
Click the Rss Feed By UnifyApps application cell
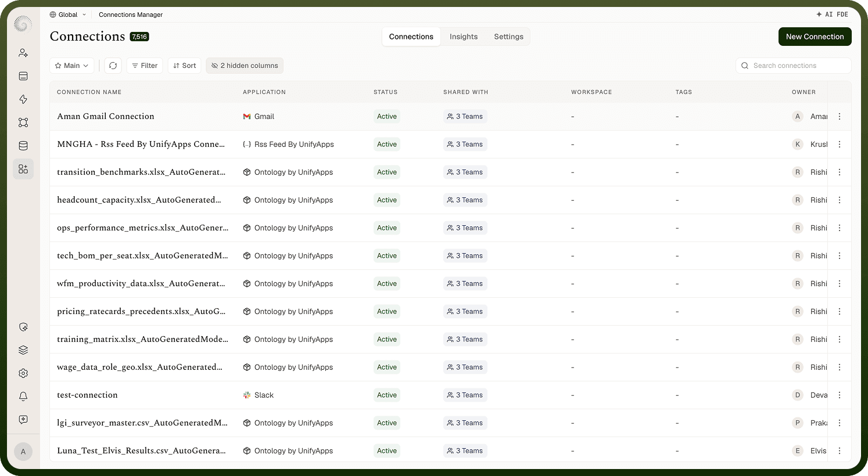[x=288, y=145]
